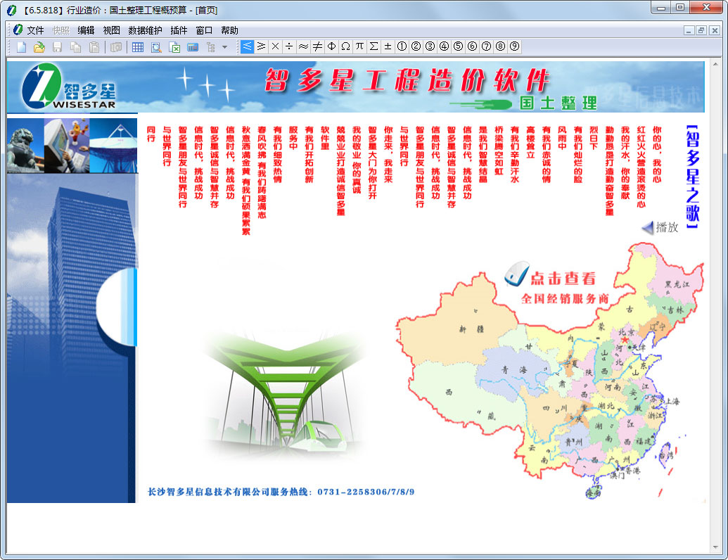Insert the division symbol ÷

click(x=289, y=46)
